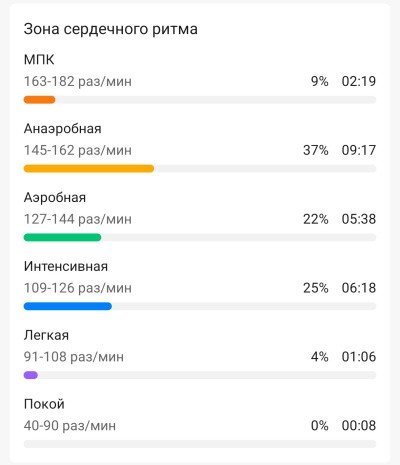Image resolution: width=400 pixels, height=465 pixels.
Task: Select the Анаэробная zone label
Action: [x=63, y=129]
